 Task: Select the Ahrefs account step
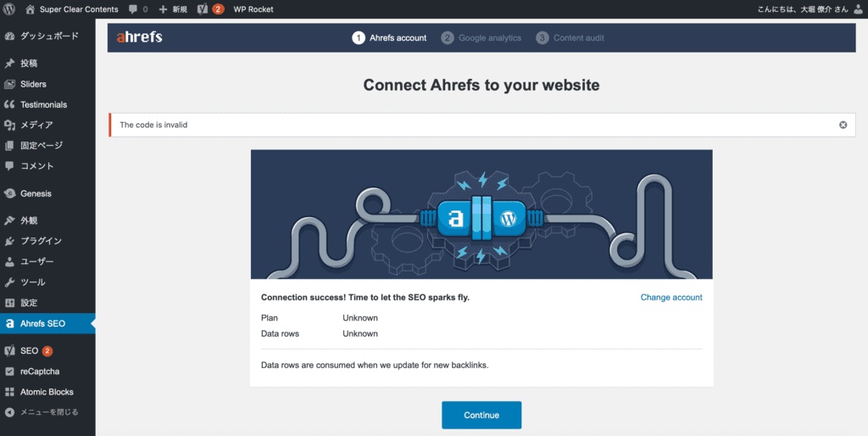[x=390, y=38]
